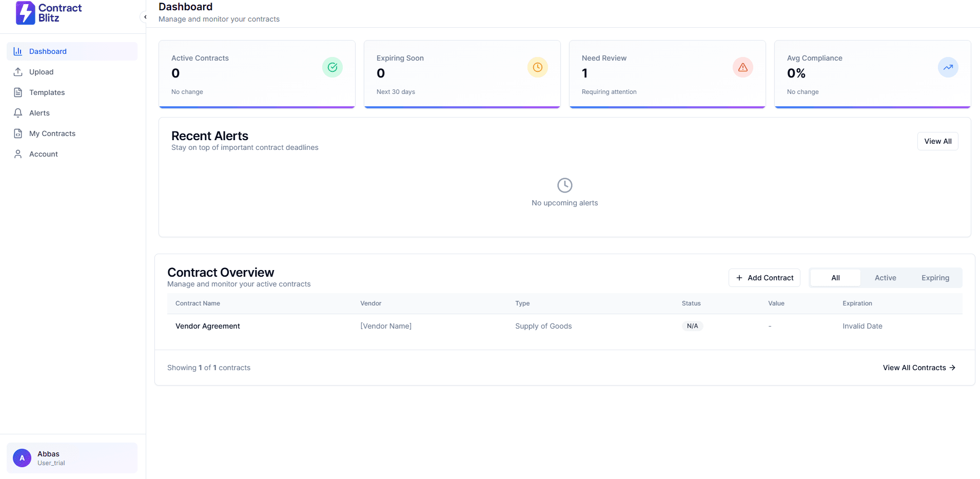
Task: Keep the All filter selected
Action: pyautogui.click(x=835, y=277)
